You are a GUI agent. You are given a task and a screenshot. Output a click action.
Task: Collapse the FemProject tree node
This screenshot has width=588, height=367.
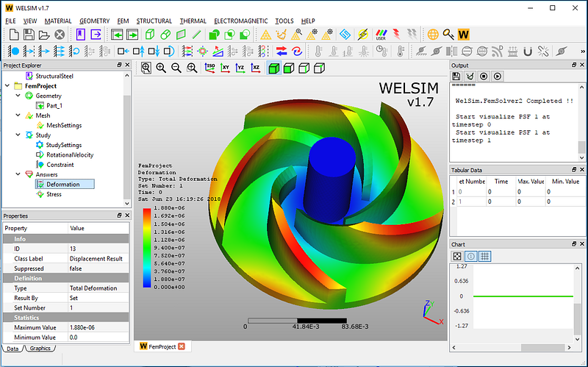point(7,86)
